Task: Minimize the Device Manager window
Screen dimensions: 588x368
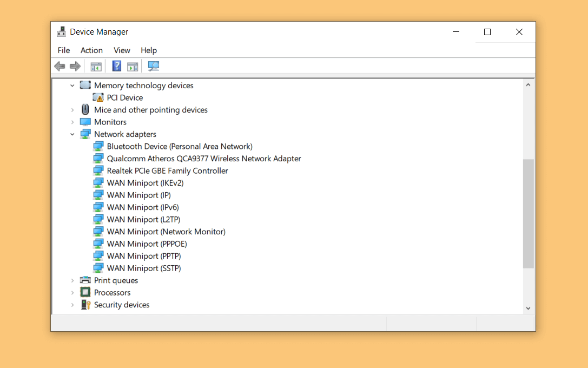Action: (456, 32)
